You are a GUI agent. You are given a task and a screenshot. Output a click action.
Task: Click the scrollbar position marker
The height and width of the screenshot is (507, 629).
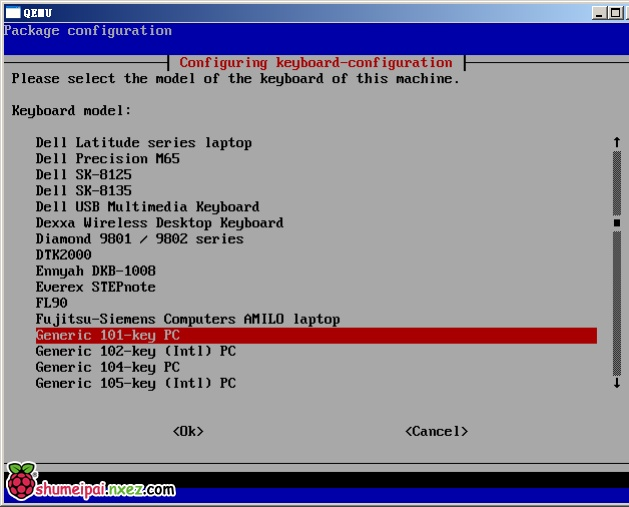click(x=617, y=223)
